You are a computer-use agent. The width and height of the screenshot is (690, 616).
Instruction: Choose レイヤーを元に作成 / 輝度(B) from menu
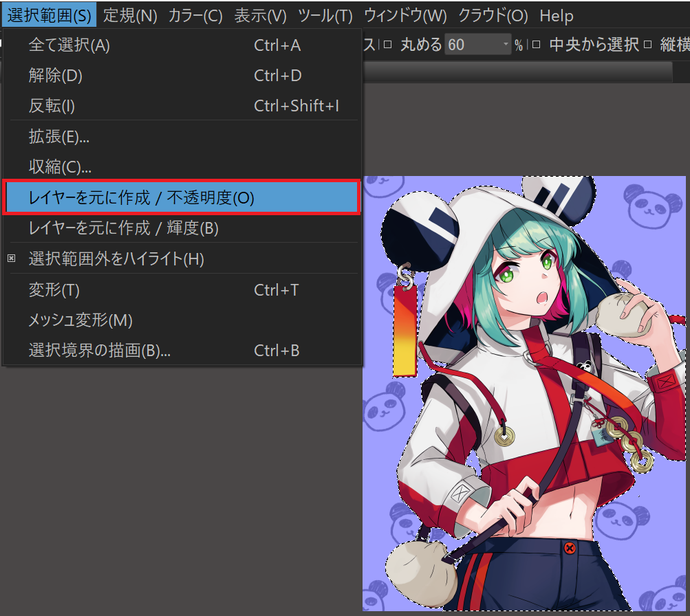(124, 228)
